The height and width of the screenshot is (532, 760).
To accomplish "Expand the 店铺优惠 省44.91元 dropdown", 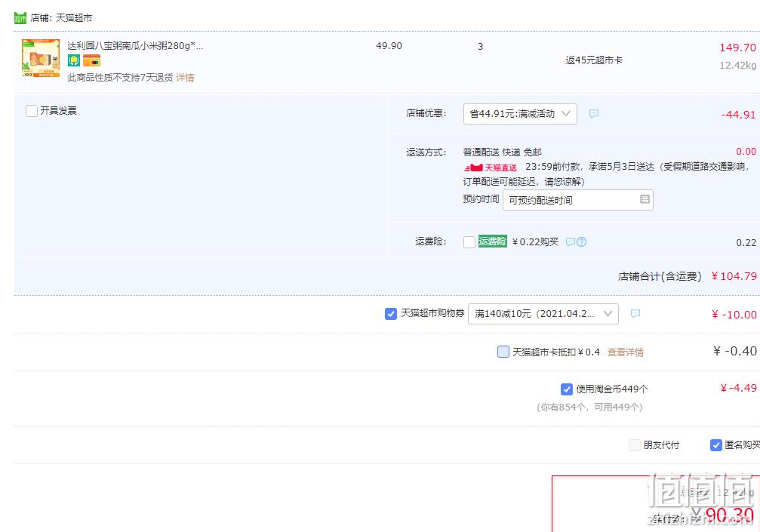I will pyautogui.click(x=520, y=114).
